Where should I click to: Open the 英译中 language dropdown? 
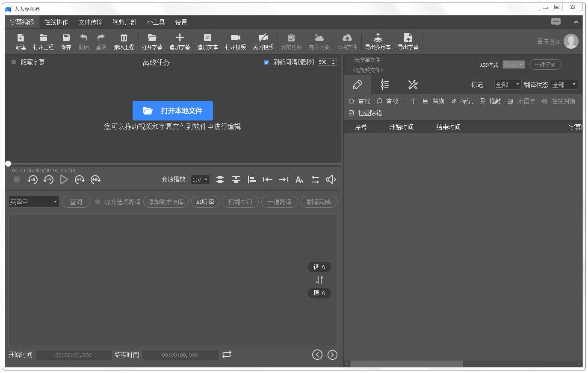[34, 202]
